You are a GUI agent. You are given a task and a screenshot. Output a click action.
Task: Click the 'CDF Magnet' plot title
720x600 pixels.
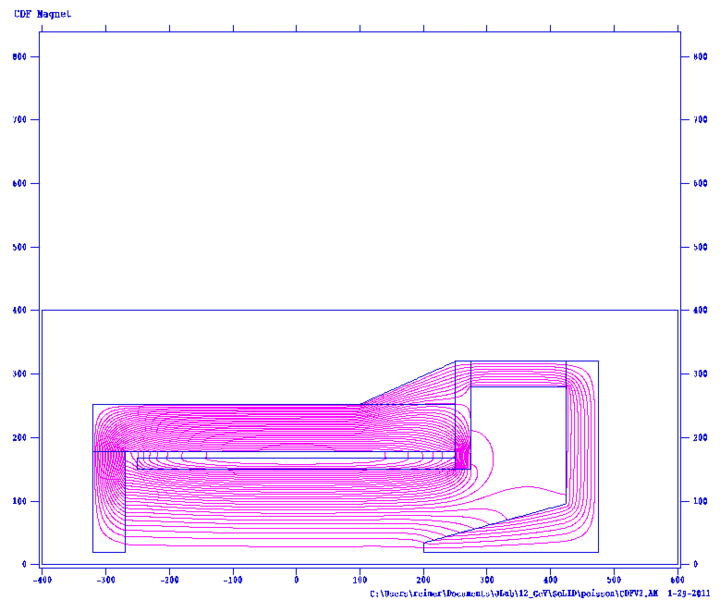pos(43,14)
